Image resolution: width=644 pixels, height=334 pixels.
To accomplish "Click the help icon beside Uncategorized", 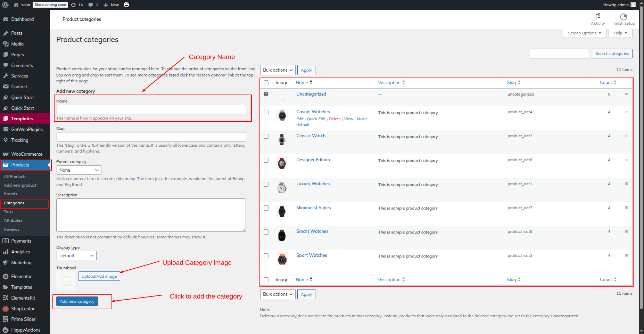I will (266, 94).
